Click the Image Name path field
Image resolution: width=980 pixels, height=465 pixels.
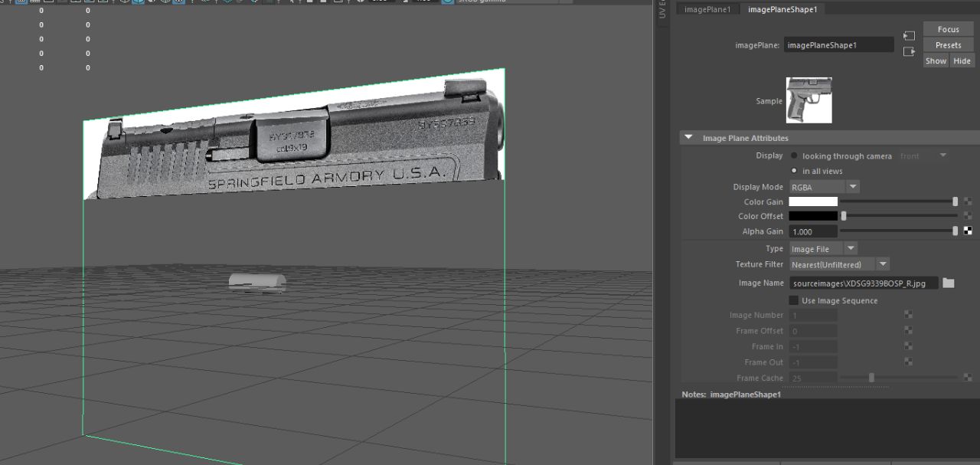pos(864,283)
